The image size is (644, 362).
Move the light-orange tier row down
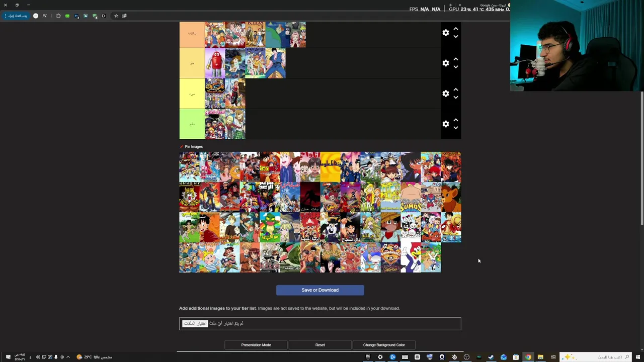click(x=455, y=67)
